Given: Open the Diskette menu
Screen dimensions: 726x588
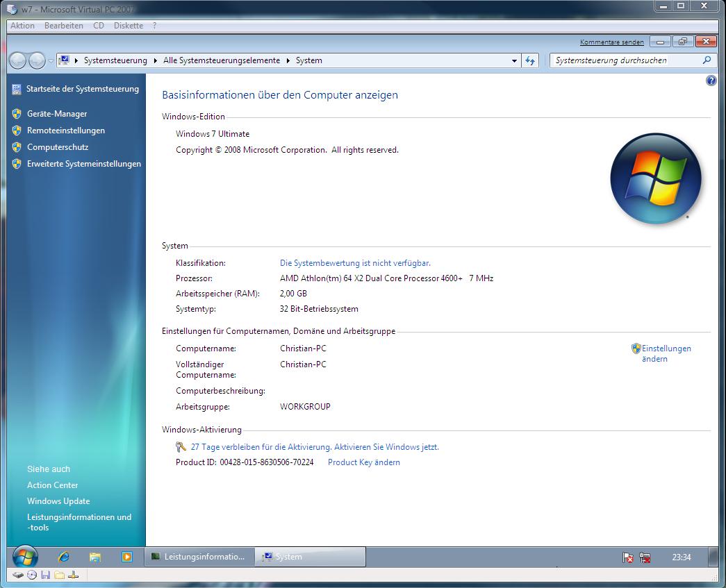Looking at the screenshot, I should point(129,26).
